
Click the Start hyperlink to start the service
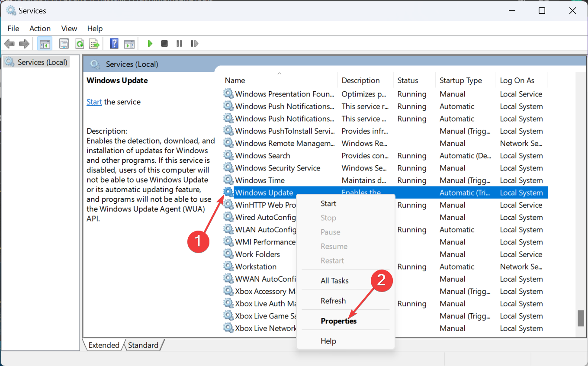(94, 102)
